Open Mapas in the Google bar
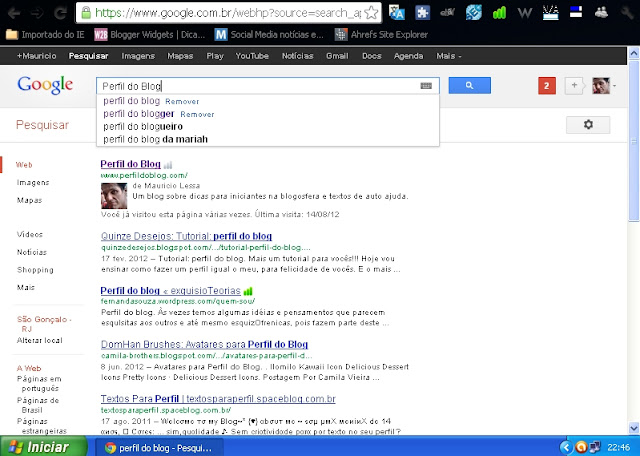The image size is (640, 456). pos(180,56)
